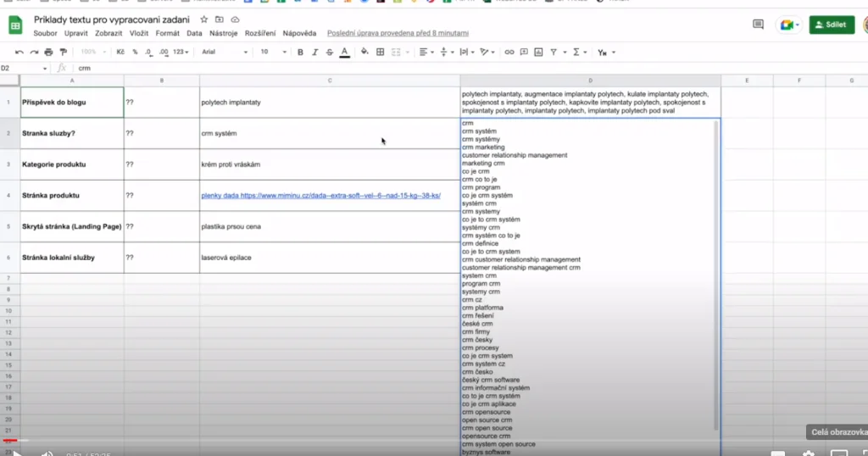Open the Arial font dropdown
Screen dimensions: 868x456
[225, 53]
